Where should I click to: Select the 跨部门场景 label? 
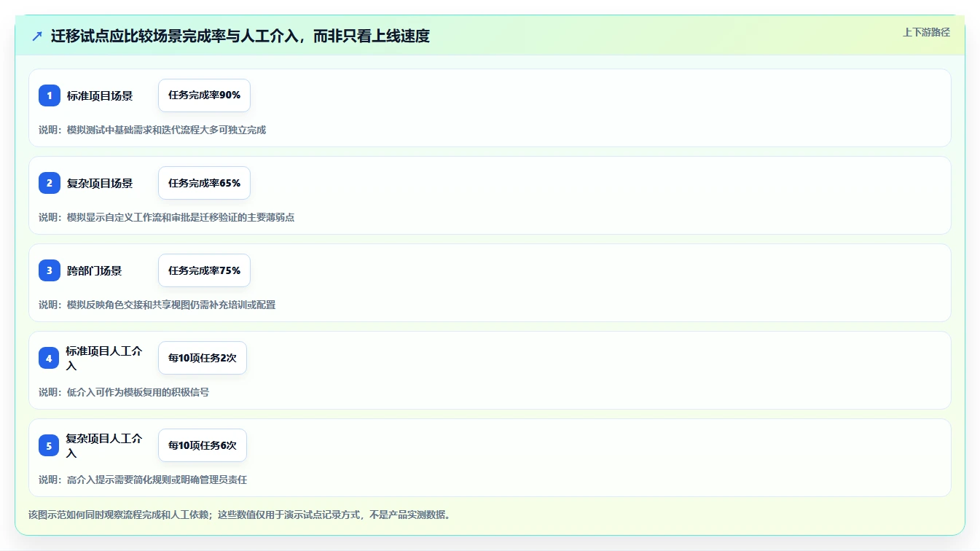point(95,270)
